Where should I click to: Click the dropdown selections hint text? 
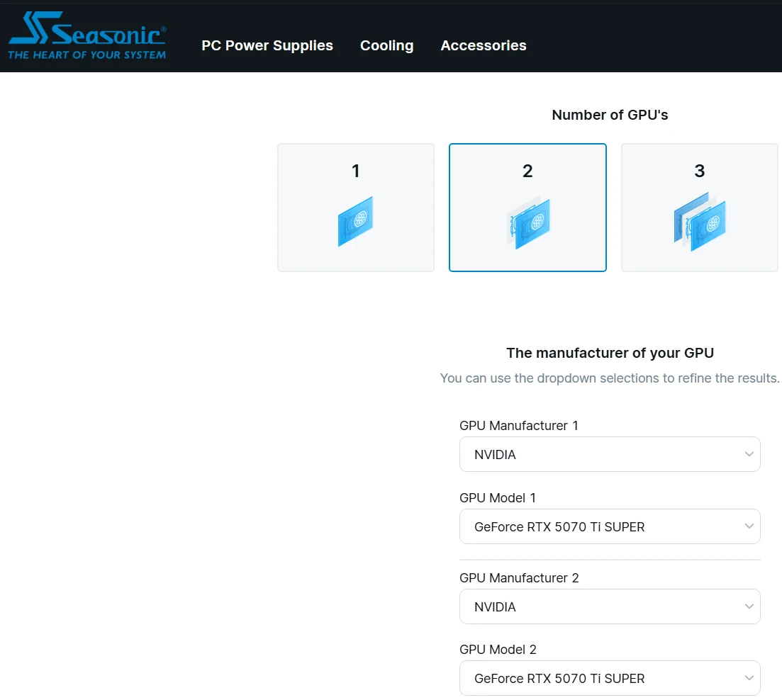click(x=610, y=378)
